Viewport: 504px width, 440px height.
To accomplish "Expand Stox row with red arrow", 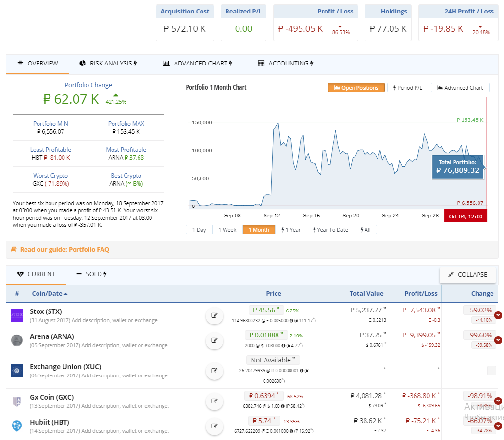I will coord(498,315).
